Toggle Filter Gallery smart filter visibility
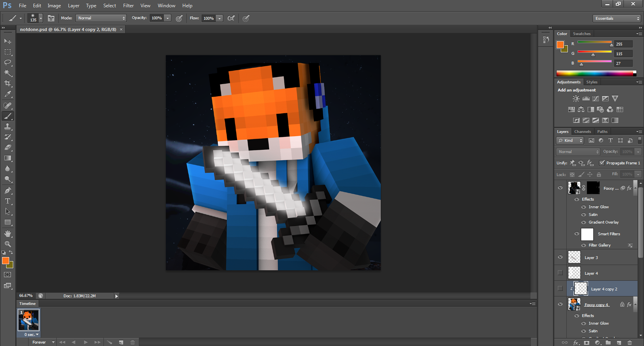 [584, 245]
